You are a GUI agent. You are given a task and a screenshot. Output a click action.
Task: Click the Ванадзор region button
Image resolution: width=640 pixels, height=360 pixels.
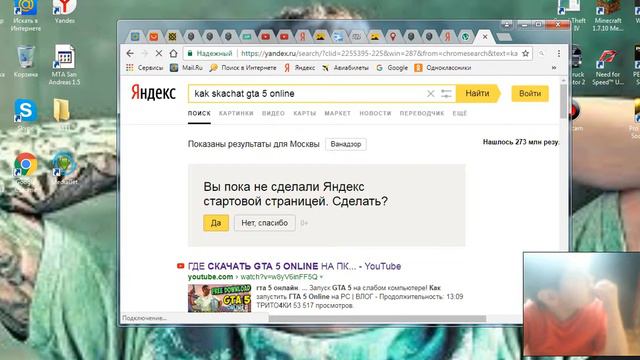[x=346, y=144]
